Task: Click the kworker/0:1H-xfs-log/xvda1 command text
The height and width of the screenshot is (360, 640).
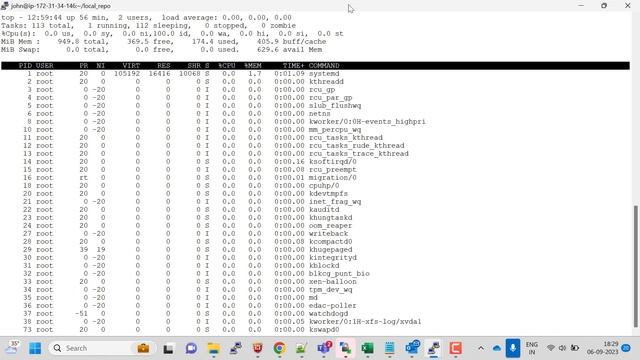Action: tap(365, 322)
